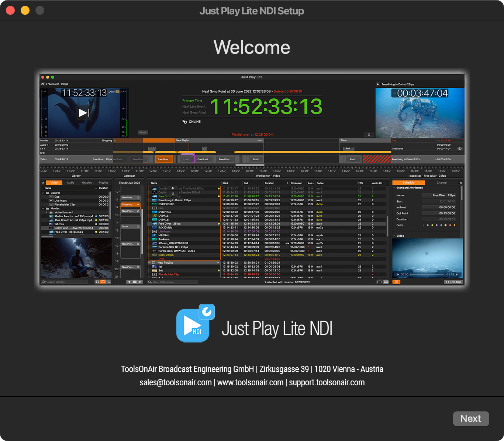
Task: Toggle the eye icon next to TNN News
Action: click(460, 149)
